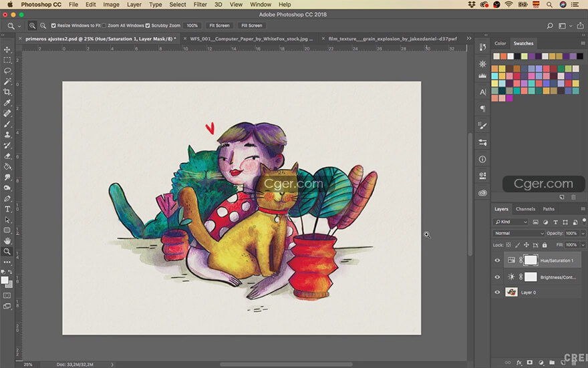The image size is (588, 368).
Task: Hide Layer 0 visibility eye
Action: (x=497, y=293)
